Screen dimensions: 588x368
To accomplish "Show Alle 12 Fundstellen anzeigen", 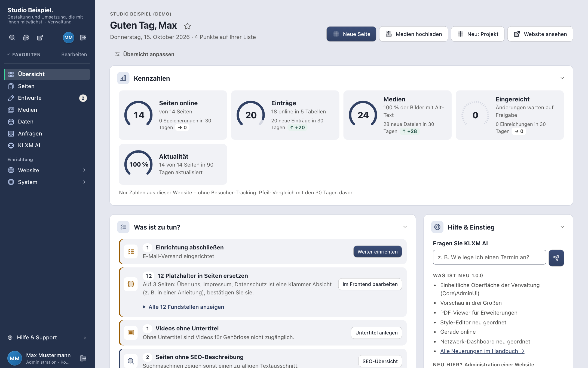I will tap(183, 307).
